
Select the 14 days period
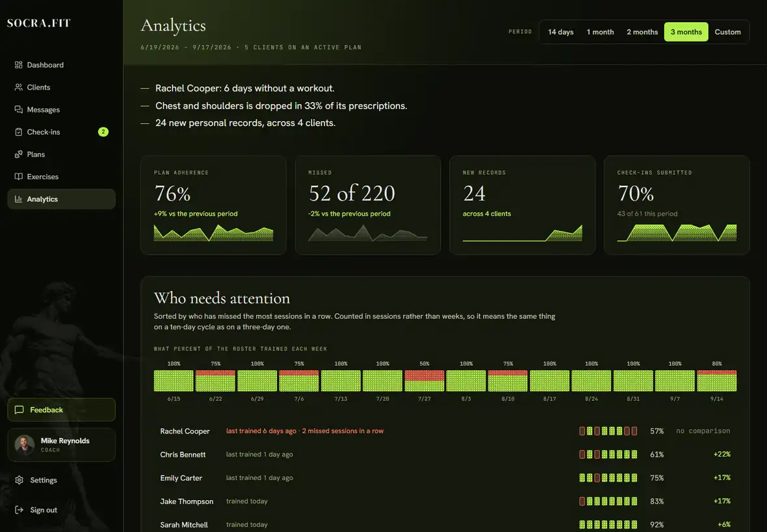tap(560, 32)
